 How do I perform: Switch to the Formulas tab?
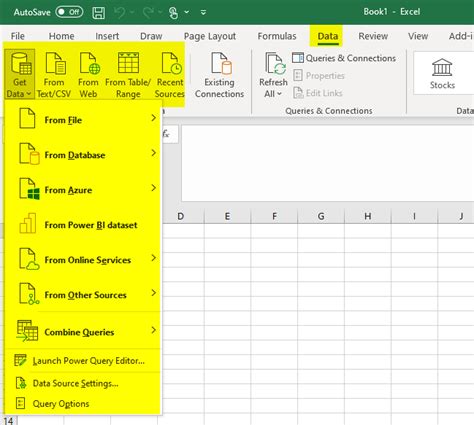(277, 36)
